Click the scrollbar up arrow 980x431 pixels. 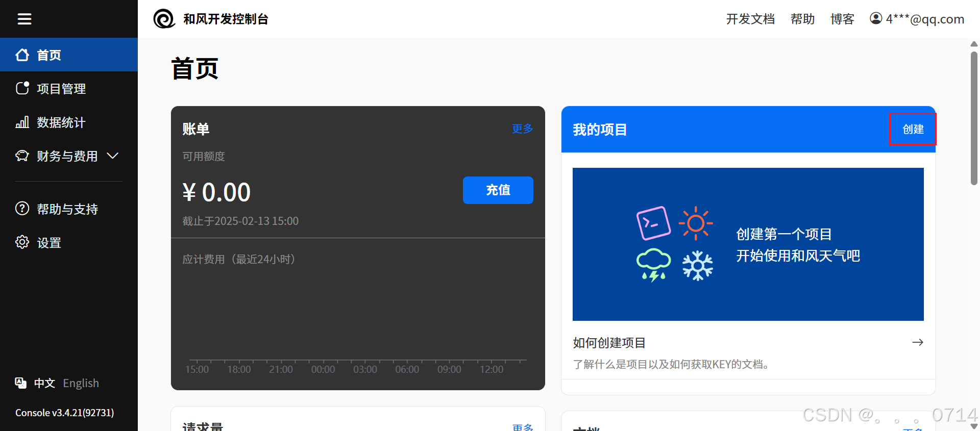click(x=974, y=44)
